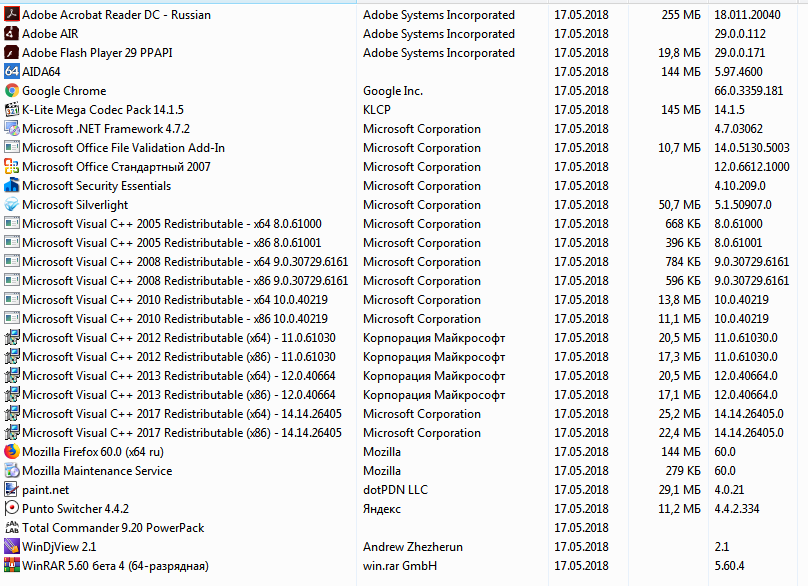Select Mozilla Firefox 60.0 (x64 ru) name
This screenshot has height=586, width=808.
(x=93, y=451)
